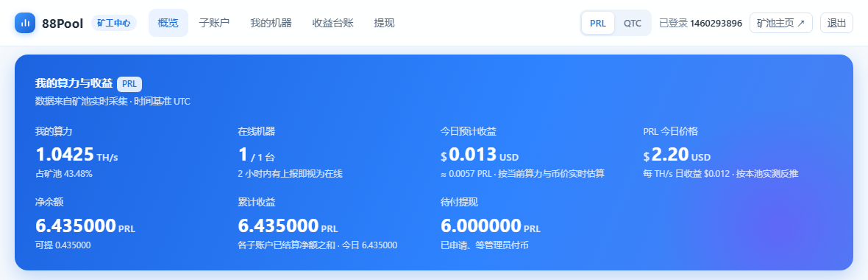Screen dimensions: 868x280
Task: Click the 待付提现 label
Action: click(459, 202)
